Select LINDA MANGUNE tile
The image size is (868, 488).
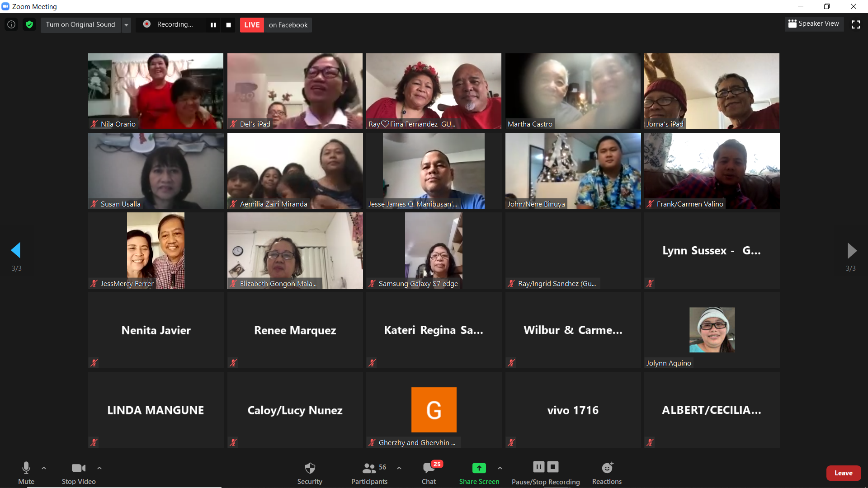[x=156, y=410]
